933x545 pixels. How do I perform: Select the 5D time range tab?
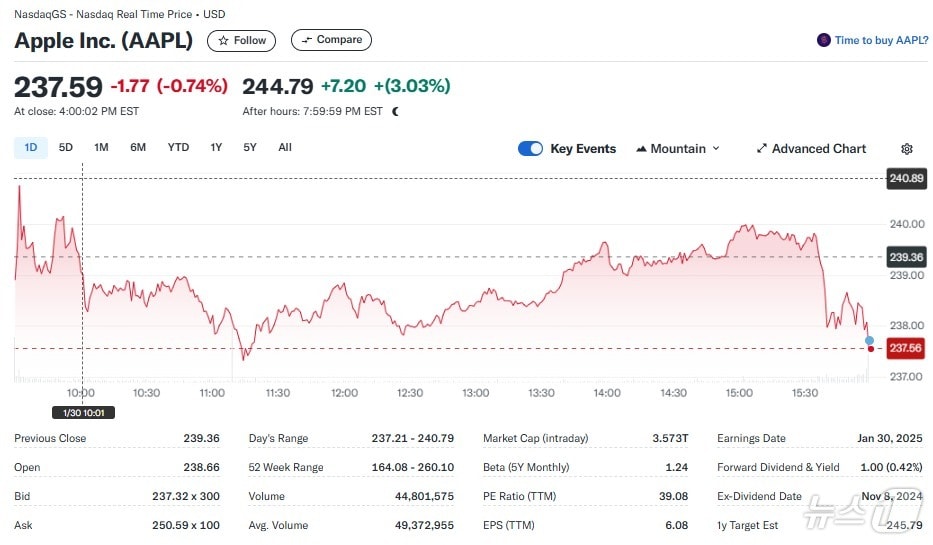pos(66,148)
